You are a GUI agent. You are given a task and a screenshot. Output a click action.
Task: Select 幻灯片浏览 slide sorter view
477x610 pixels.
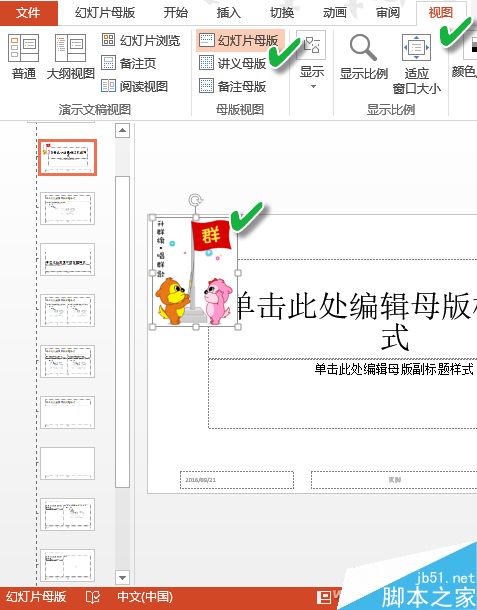(x=141, y=40)
